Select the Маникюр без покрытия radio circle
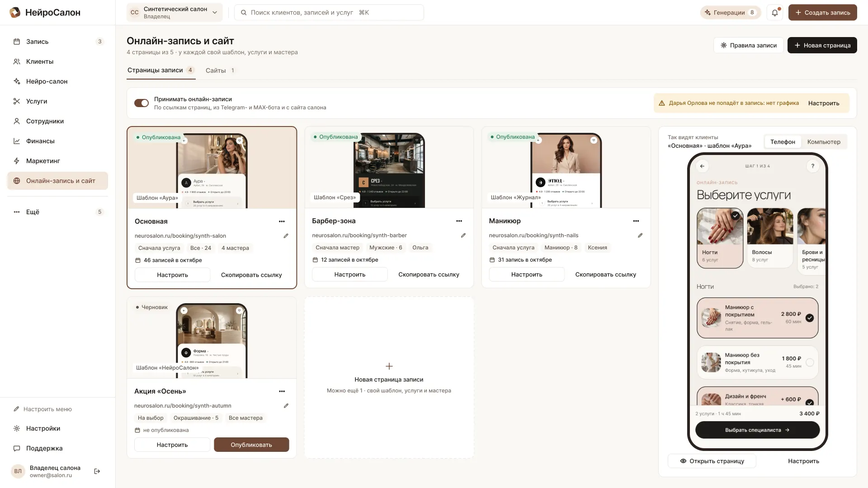Image resolution: width=868 pixels, height=488 pixels. coord(809,362)
